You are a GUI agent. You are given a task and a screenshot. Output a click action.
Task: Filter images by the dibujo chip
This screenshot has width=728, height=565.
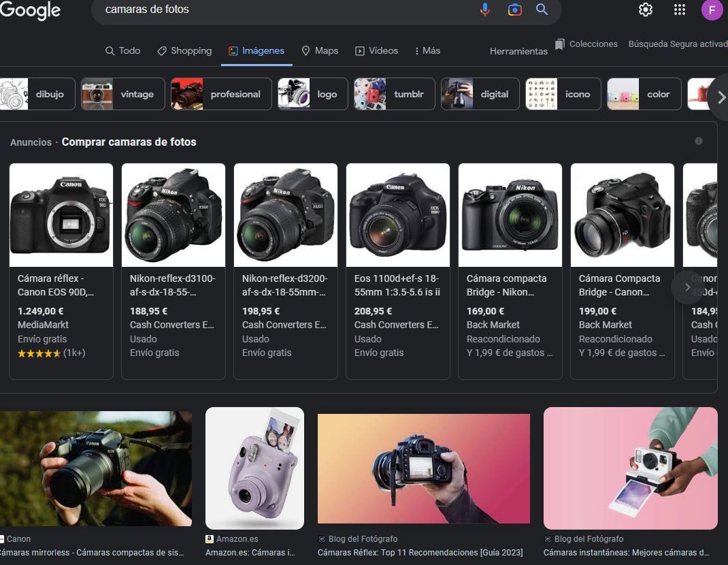[x=37, y=94]
